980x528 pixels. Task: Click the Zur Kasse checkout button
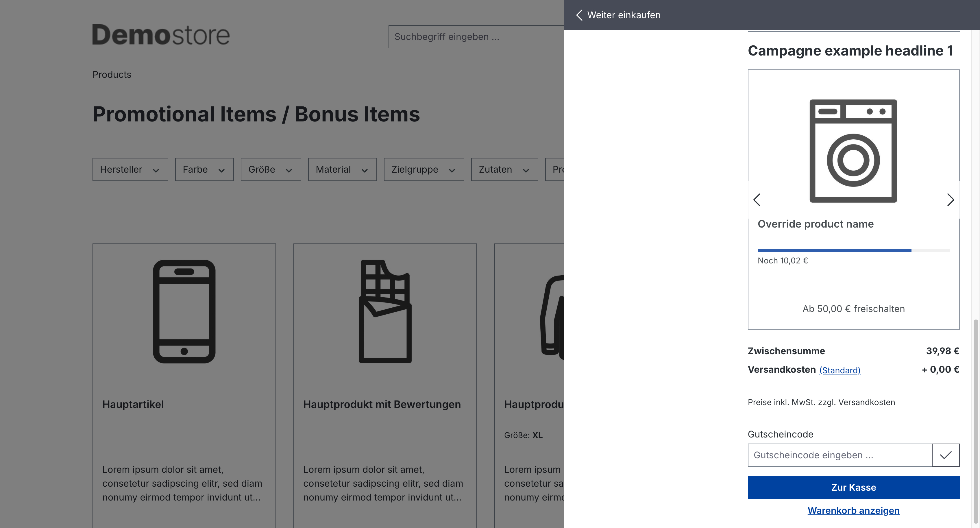point(854,487)
